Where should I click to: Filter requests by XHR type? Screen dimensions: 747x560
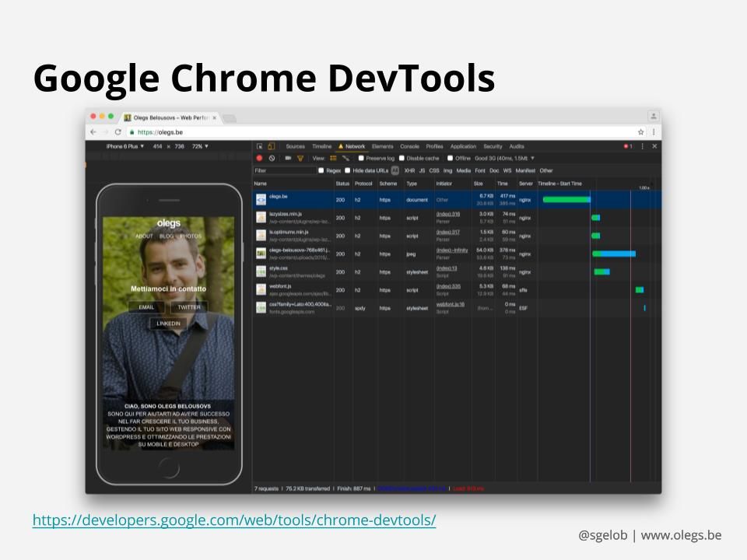coord(410,170)
